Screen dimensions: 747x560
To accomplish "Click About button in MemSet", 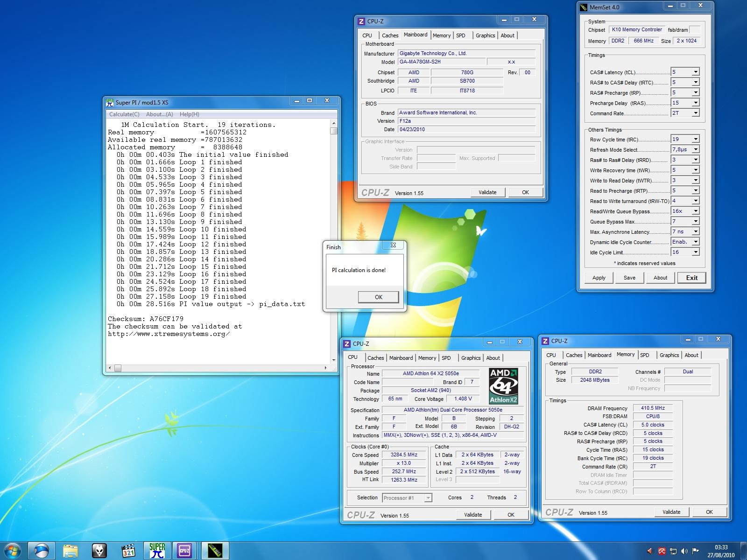I will [660, 278].
